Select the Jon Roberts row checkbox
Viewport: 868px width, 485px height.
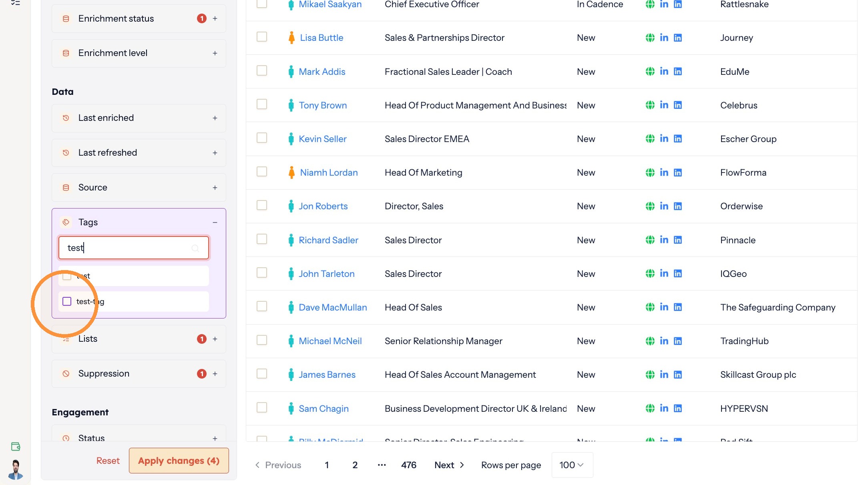[x=262, y=205]
